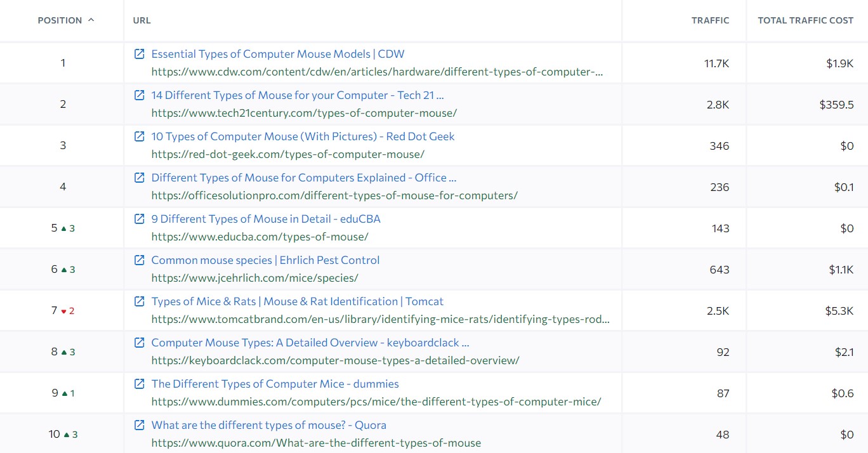Sort by the Traffic column header
The height and width of the screenshot is (453, 868).
(710, 20)
